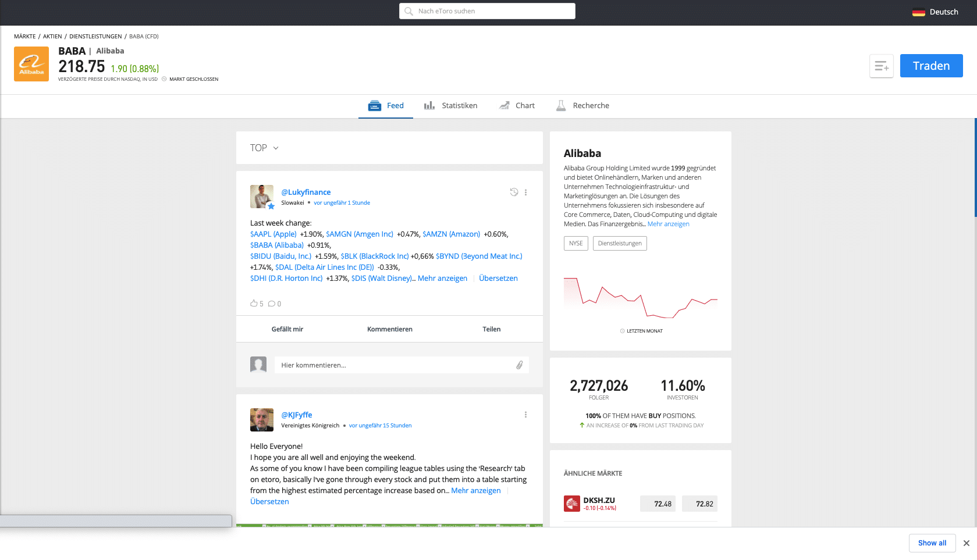Open the $BIDU (Baidu, Inc.) link
This screenshot has height=560, width=977.
click(281, 256)
